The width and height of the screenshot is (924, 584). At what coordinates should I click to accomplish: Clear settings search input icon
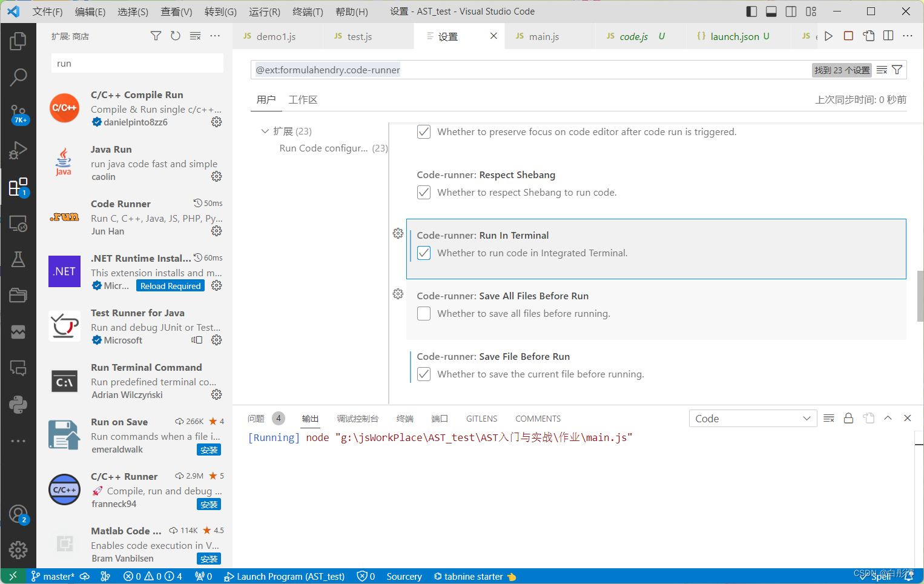882,70
